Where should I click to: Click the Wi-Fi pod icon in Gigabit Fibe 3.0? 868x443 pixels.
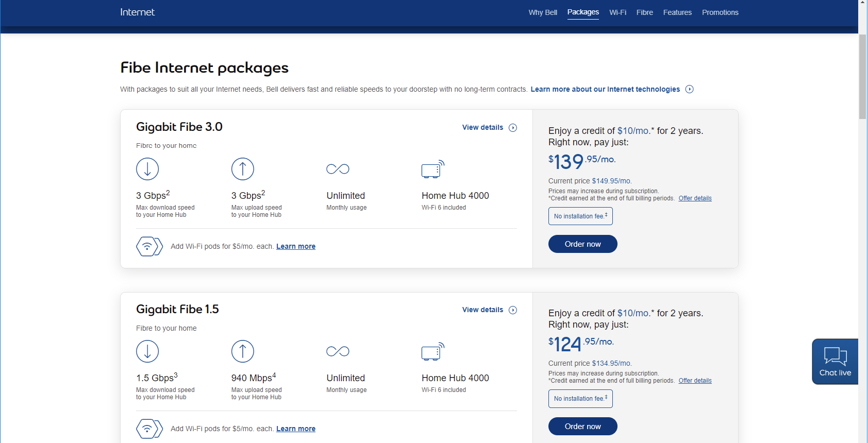pos(149,246)
